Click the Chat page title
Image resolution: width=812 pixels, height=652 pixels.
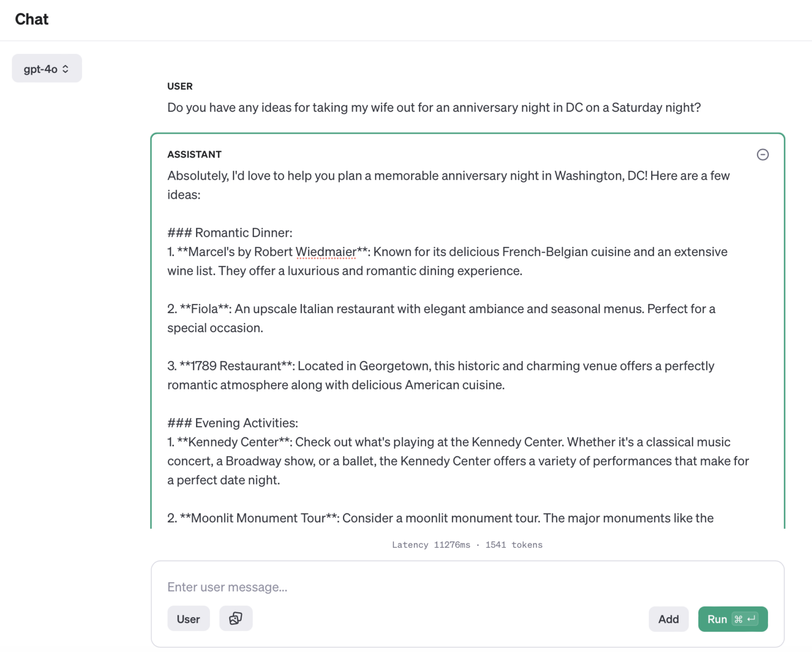tap(32, 20)
